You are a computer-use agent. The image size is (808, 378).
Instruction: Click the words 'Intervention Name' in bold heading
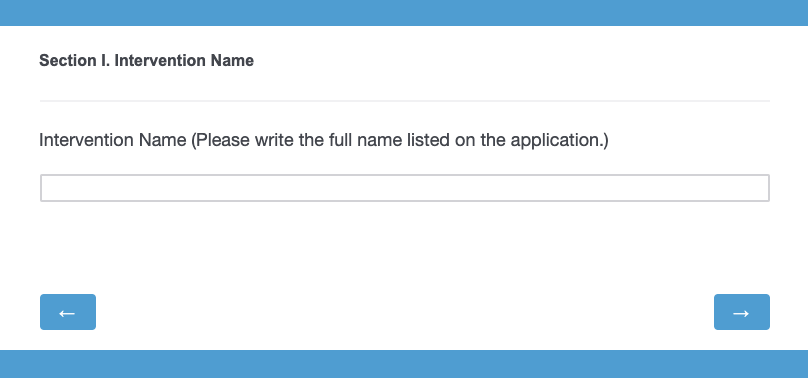click(184, 61)
